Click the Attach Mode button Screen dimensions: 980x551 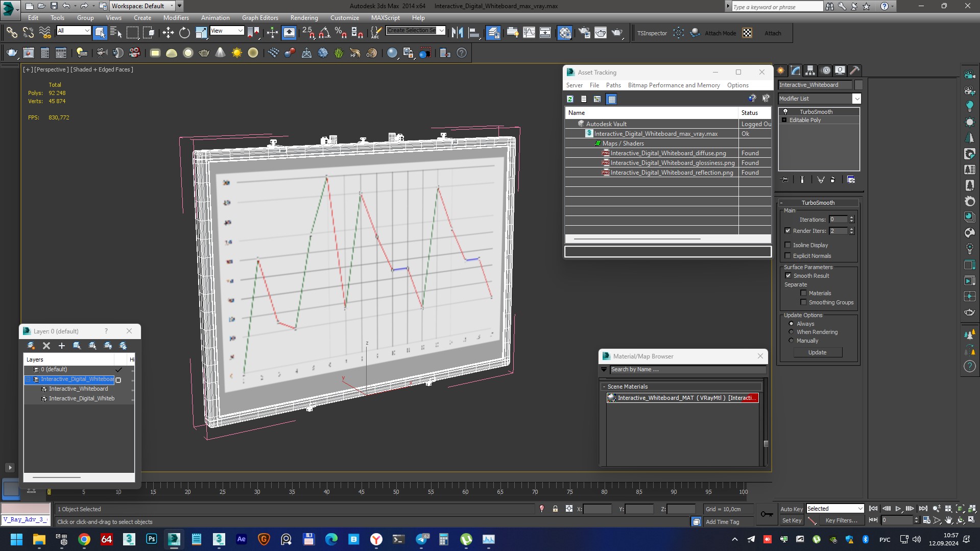point(720,33)
